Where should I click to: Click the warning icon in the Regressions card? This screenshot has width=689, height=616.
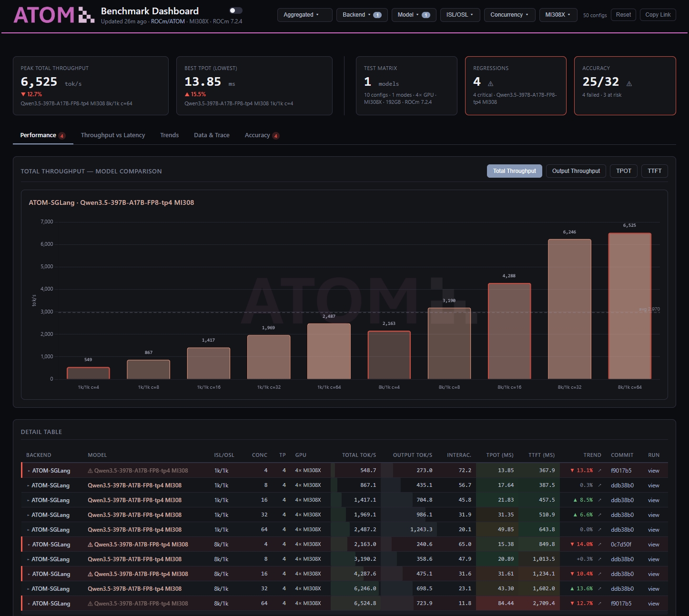point(490,83)
